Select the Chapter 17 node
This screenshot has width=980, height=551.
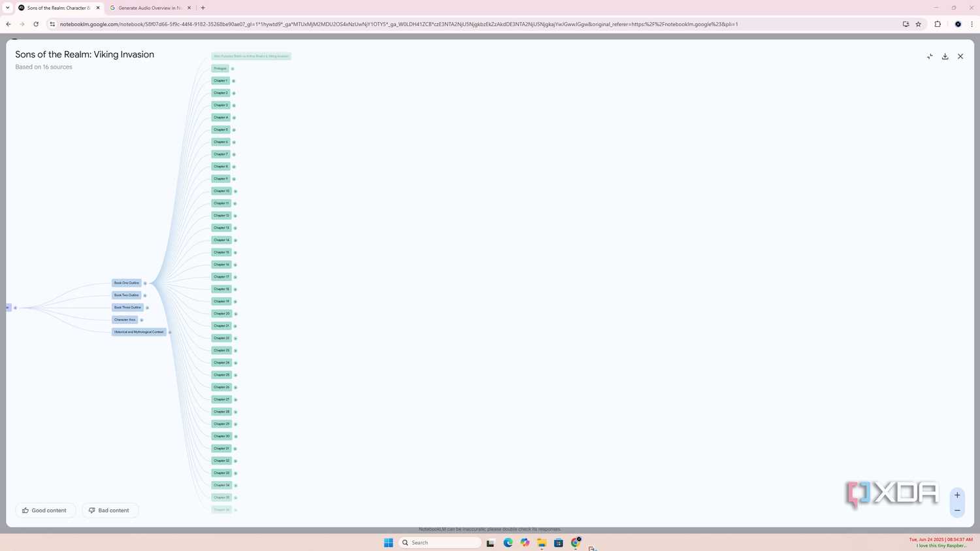click(221, 276)
